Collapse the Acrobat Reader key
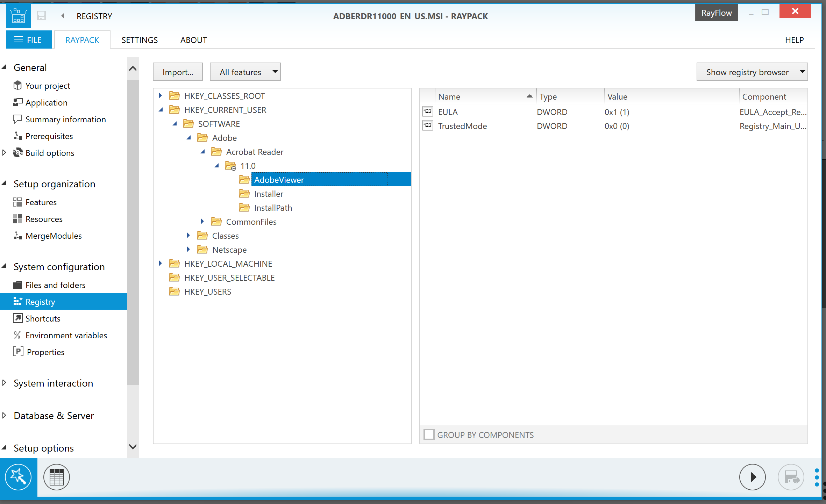The width and height of the screenshot is (826, 504). pyautogui.click(x=203, y=152)
